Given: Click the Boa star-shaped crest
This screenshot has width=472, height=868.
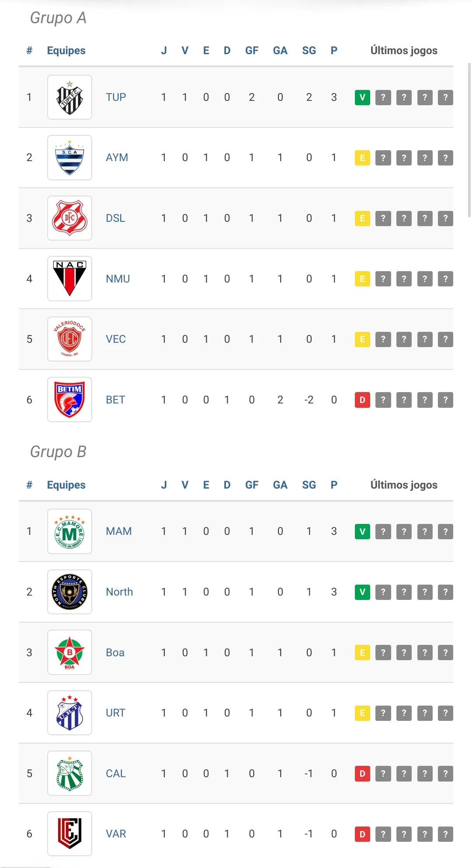Looking at the screenshot, I should point(69,652).
